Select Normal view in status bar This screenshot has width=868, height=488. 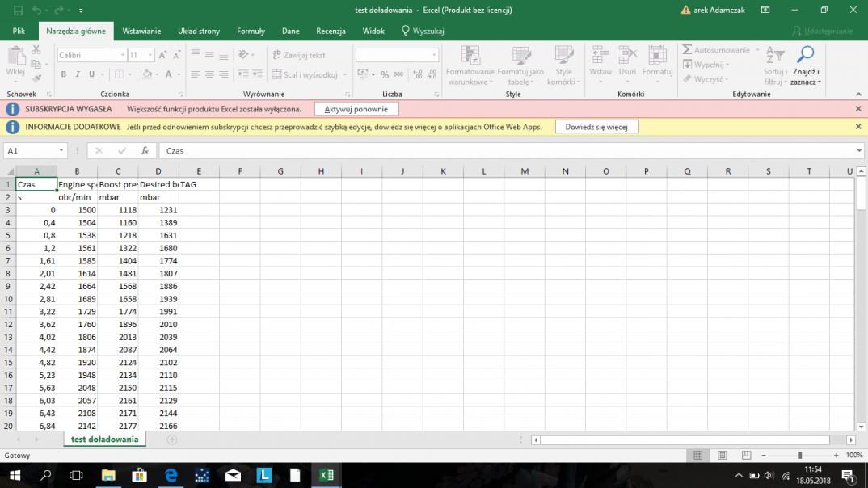click(x=698, y=456)
